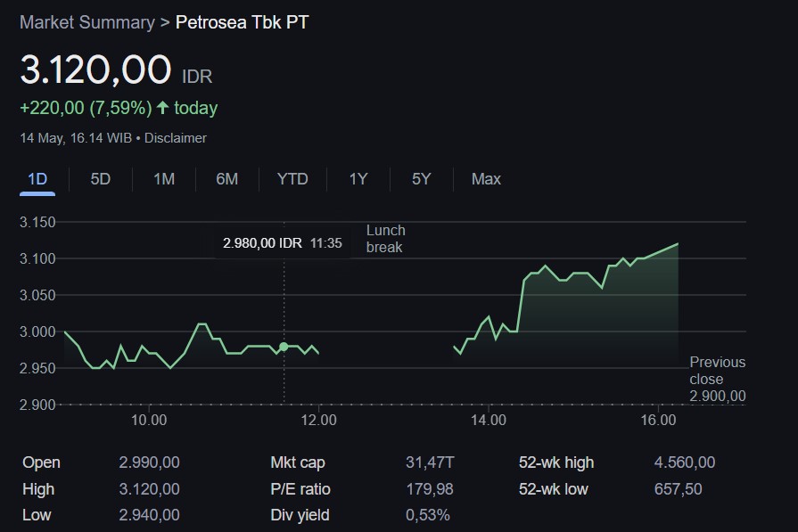Click the chart line's final peak point
Viewport: 798px width, 532px height.
click(x=678, y=243)
